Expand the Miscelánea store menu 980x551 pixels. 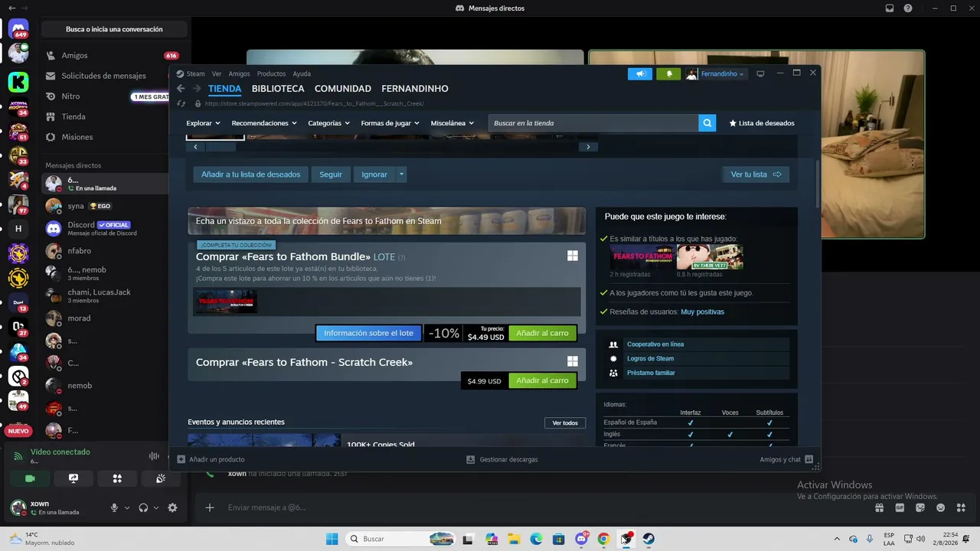pos(452,123)
